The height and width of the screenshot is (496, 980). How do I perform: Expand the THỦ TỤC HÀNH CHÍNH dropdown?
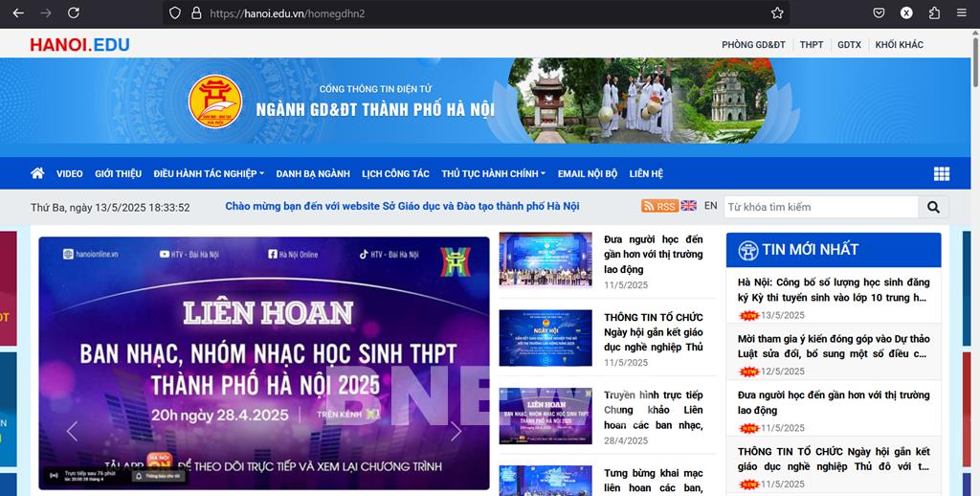pos(493,173)
